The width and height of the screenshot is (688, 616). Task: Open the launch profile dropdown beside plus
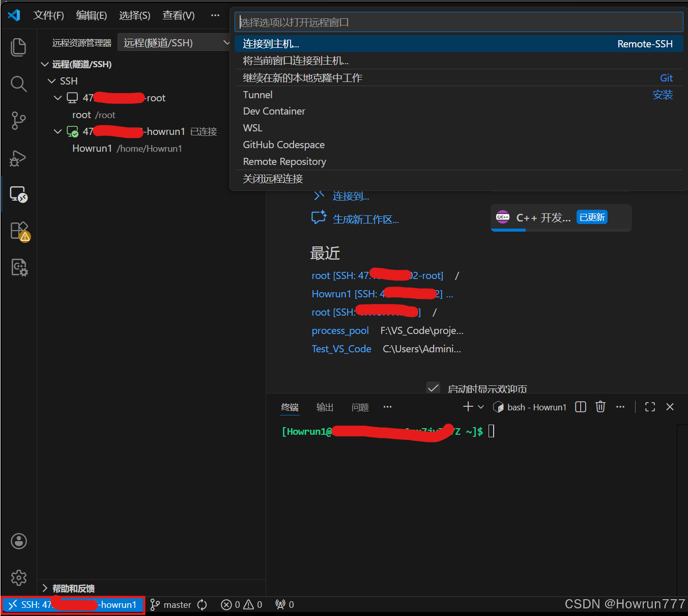[x=481, y=407]
